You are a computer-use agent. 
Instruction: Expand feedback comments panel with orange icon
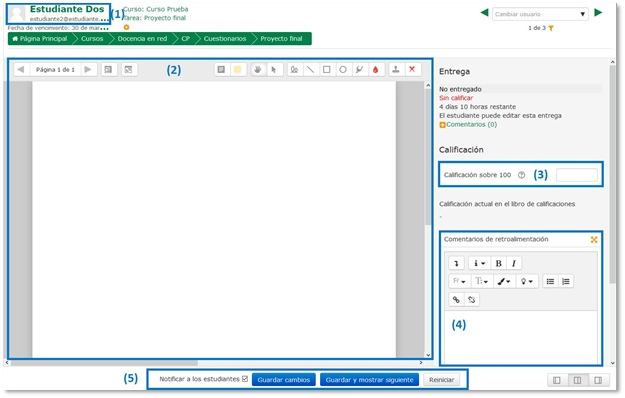[594, 239]
